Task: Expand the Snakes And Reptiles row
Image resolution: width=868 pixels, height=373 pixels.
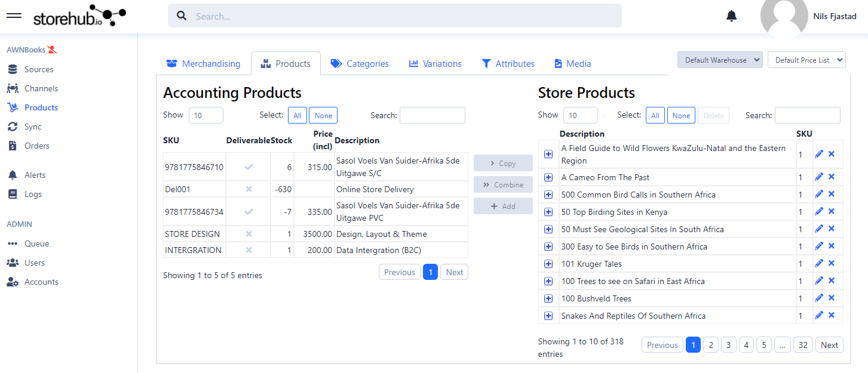Action: [x=548, y=316]
